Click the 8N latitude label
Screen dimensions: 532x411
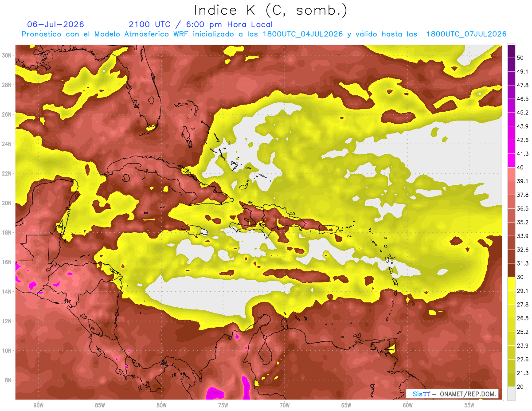tap(9, 380)
